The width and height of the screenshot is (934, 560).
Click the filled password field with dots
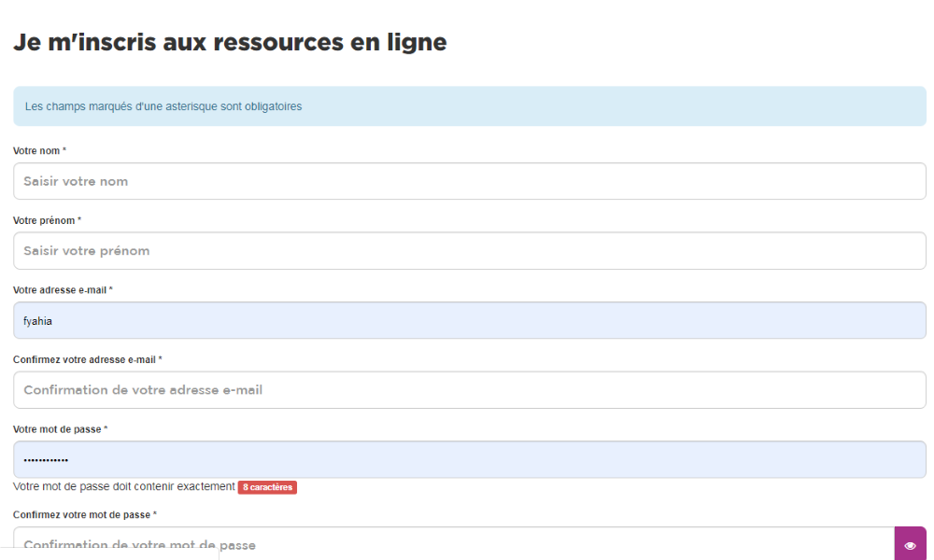pos(469,460)
